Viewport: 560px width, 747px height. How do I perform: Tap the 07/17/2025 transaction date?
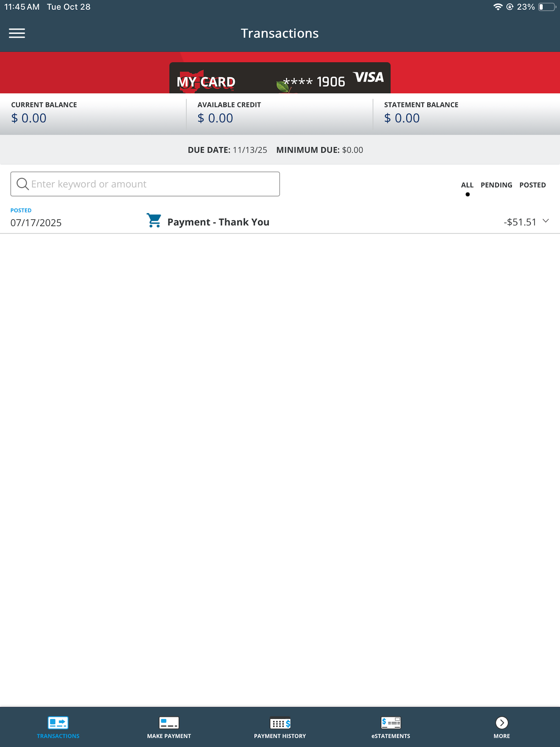tap(36, 223)
